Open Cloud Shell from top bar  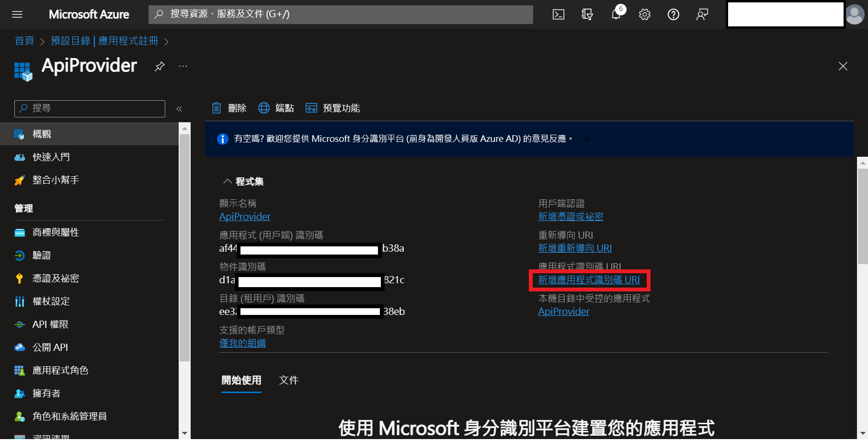559,14
